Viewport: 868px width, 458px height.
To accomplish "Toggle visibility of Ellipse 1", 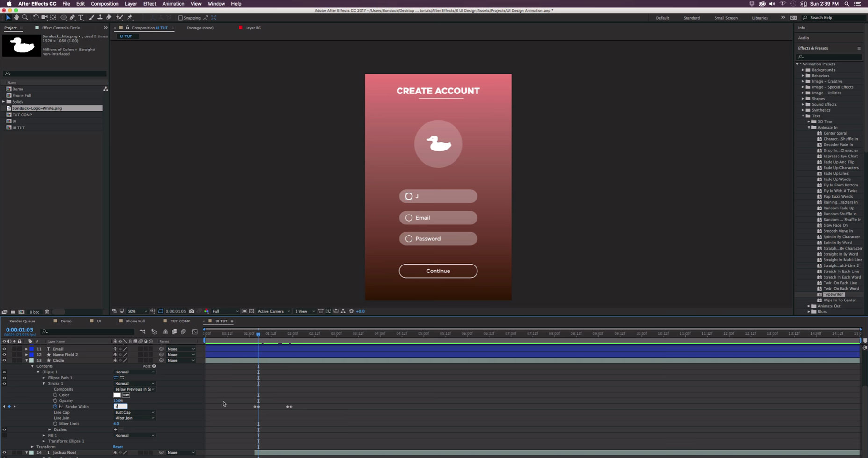I will coord(4,372).
